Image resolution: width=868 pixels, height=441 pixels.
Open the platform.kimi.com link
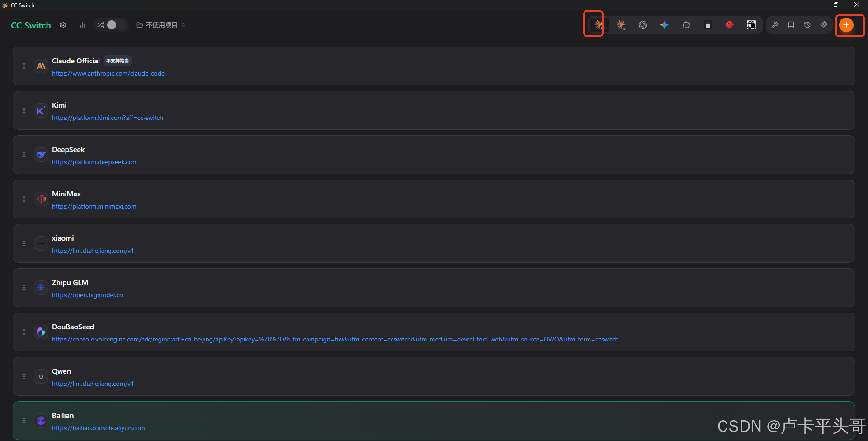tap(108, 118)
